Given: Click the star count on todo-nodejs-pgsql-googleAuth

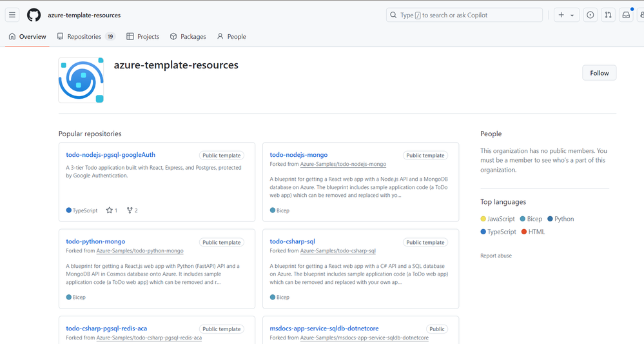Looking at the screenshot, I should click(112, 210).
